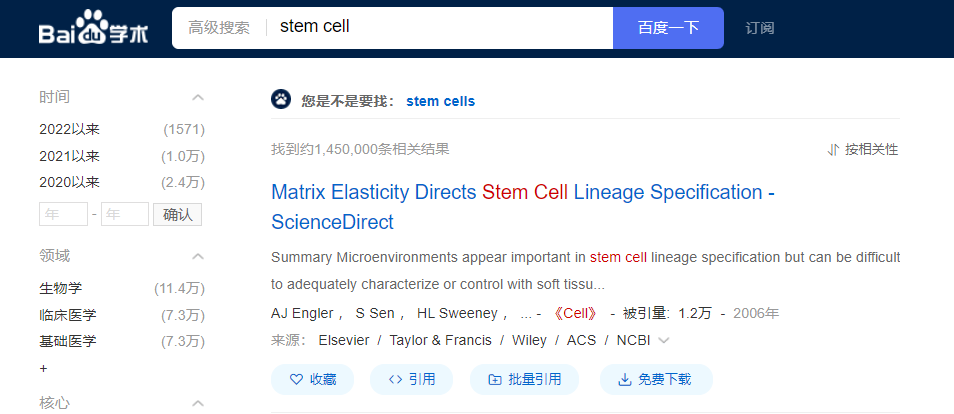This screenshot has width=954, height=414.
Task: Confirm year range with 确认 button
Action: 177,214
